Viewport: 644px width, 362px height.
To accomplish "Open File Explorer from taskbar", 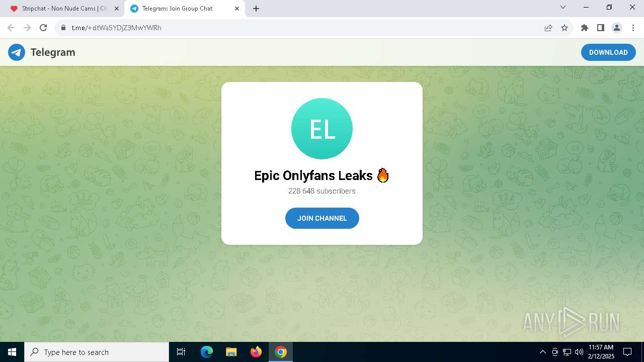I will (x=231, y=352).
